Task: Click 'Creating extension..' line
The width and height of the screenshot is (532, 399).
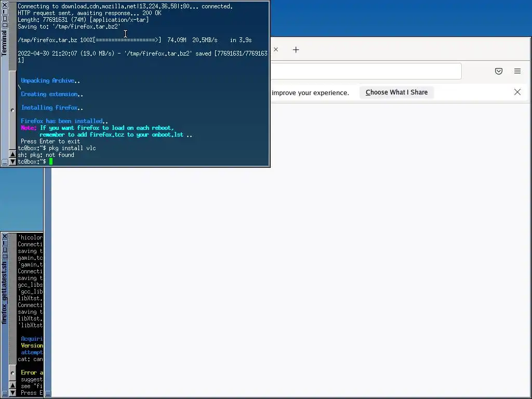Action: click(52, 94)
